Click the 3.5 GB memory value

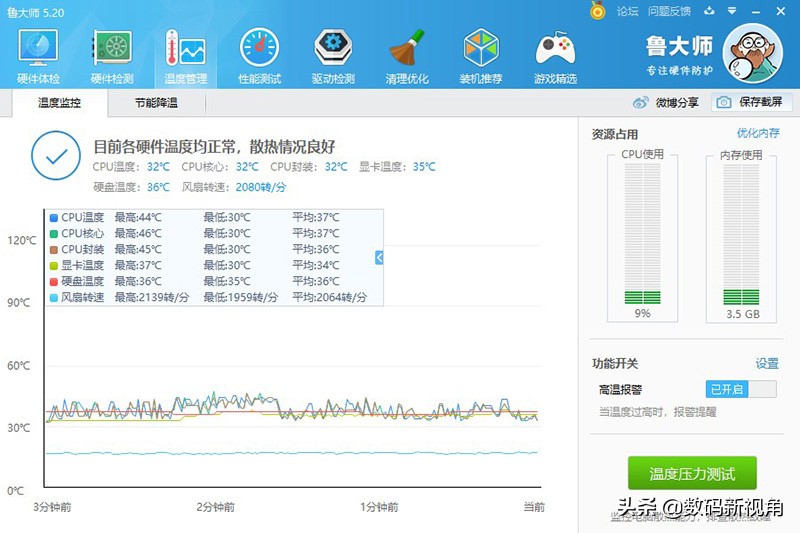pos(743,314)
